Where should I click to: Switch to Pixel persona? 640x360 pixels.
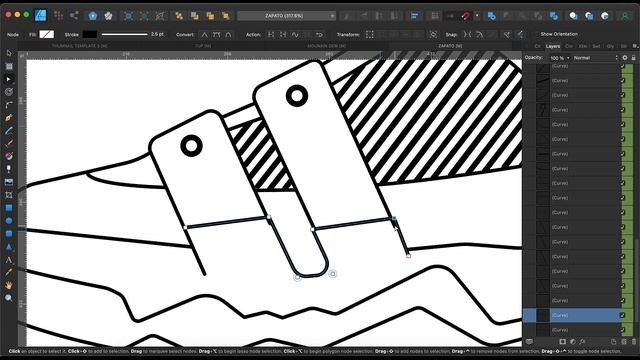pyautogui.click(x=58, y=16)
